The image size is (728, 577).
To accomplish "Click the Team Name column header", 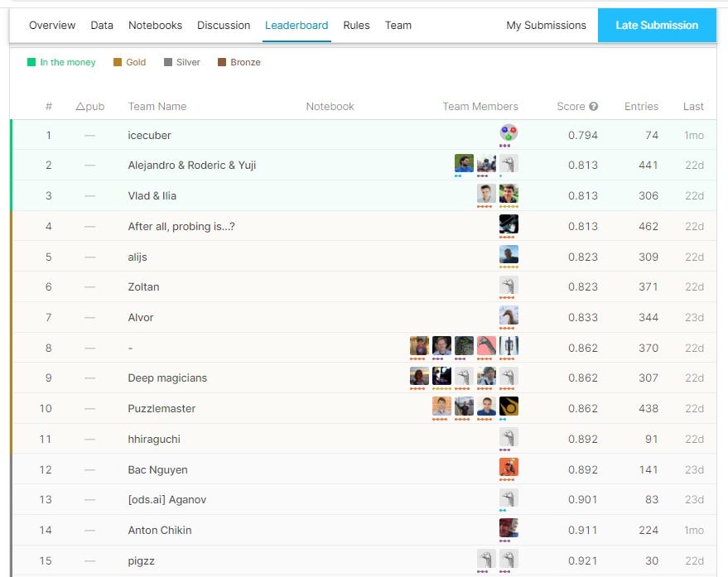I will point(157,106).
